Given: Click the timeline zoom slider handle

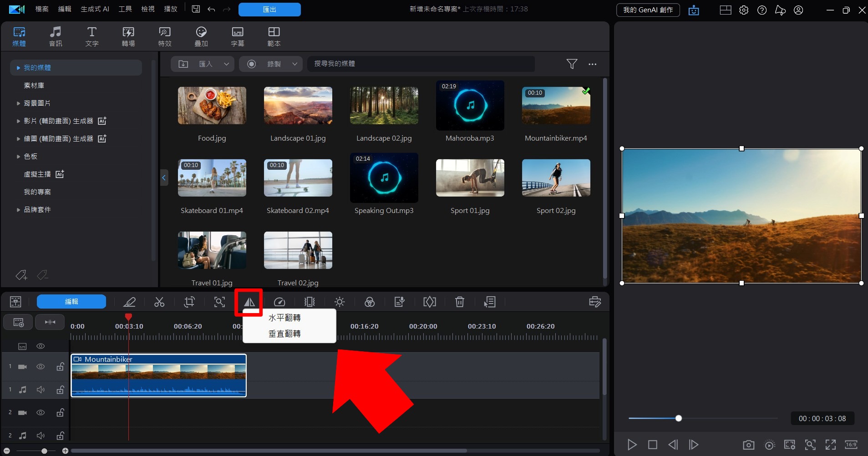Looking at the screenshot, I should pyautogui.click(x=44, y=451).
